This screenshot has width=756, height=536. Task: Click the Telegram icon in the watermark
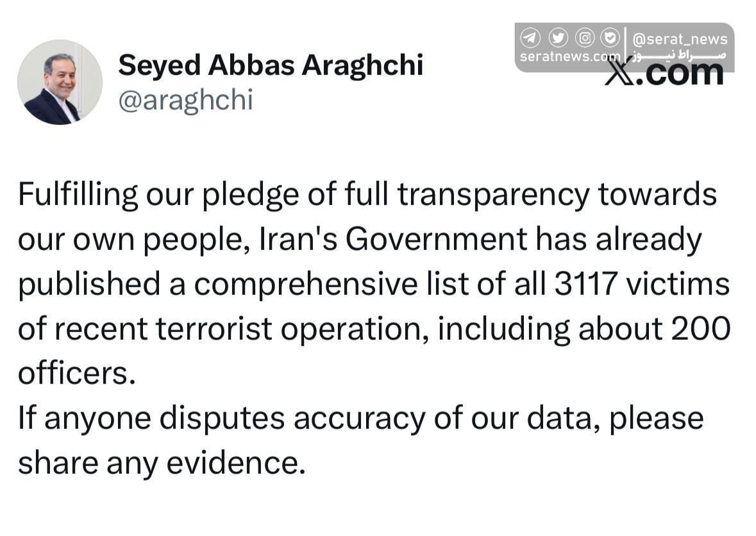pos(530,38)
